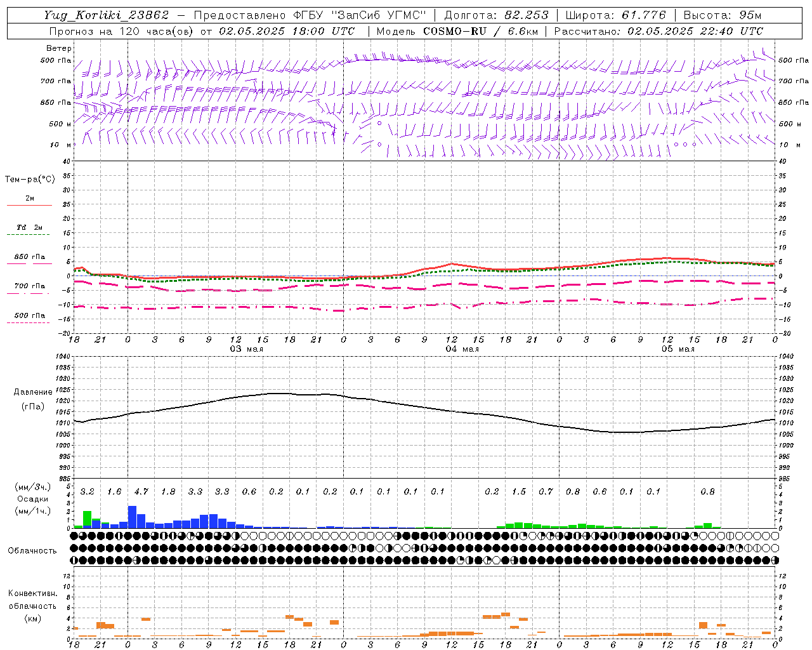Click the 'Конвективн.' convective cloud label

click(x=32, y=594)
